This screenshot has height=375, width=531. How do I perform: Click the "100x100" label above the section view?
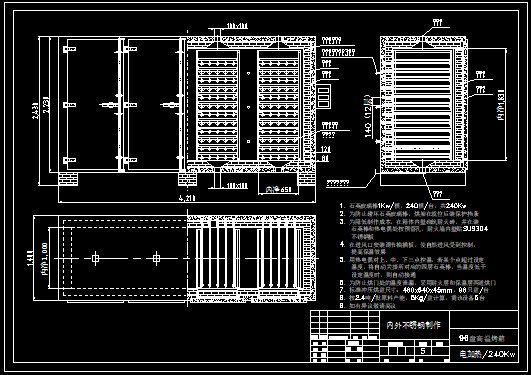[x=237, y=26]
